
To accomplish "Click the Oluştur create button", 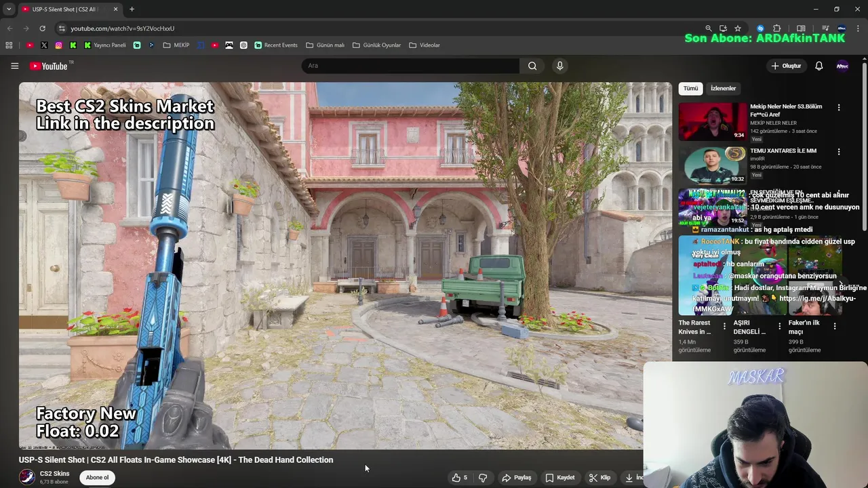I will click(786, 66).
